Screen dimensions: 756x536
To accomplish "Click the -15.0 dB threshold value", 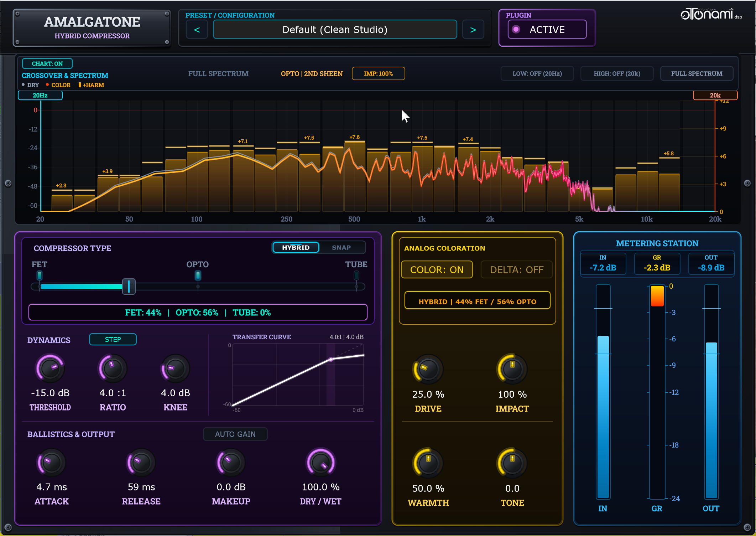I will coord(50,393).
